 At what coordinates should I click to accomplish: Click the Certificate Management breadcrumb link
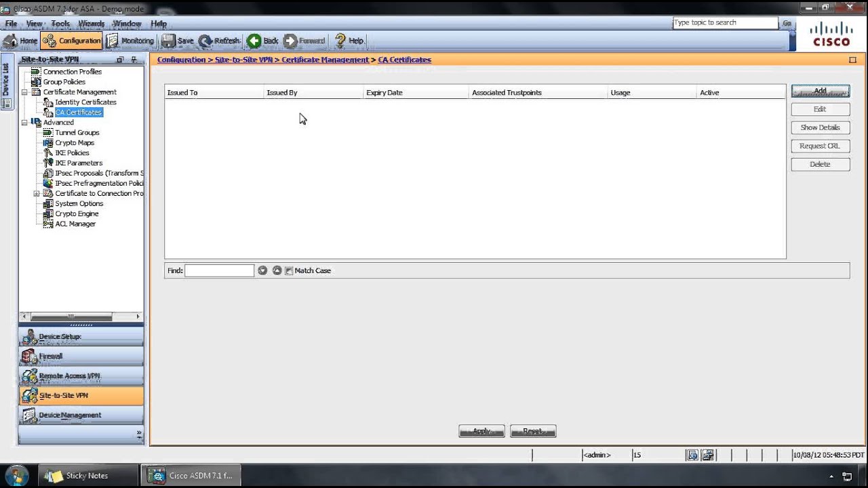pyautogui.click(x=325, y=60)
